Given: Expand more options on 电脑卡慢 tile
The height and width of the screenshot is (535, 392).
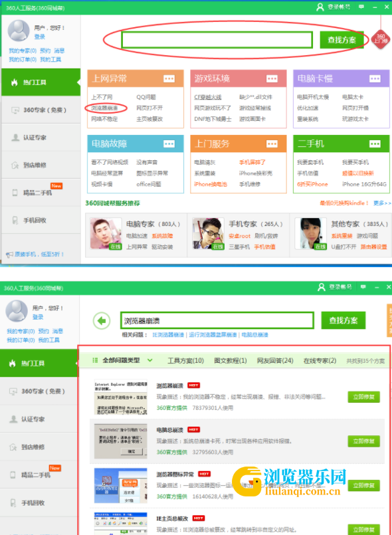Looking at the screenshot, I should [x=375, y=79].
